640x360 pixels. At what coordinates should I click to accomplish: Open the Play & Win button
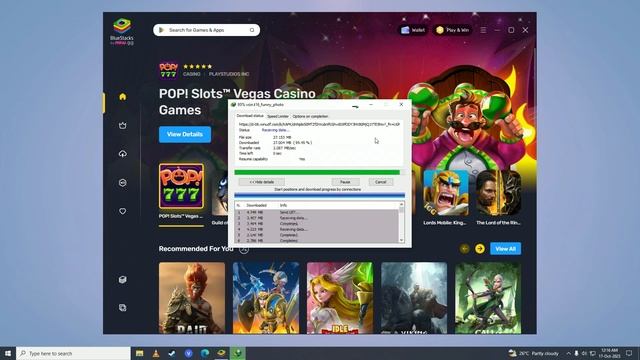[x=453, y=30]
